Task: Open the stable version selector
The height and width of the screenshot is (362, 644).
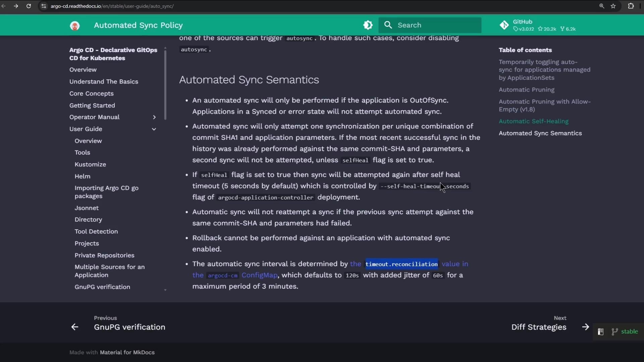Action: (625, 332)
